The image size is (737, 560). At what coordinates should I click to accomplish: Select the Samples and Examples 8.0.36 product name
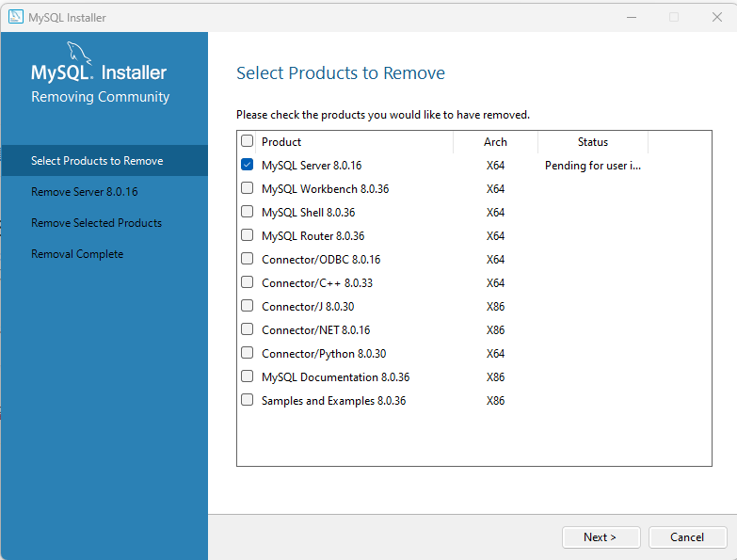334,400
